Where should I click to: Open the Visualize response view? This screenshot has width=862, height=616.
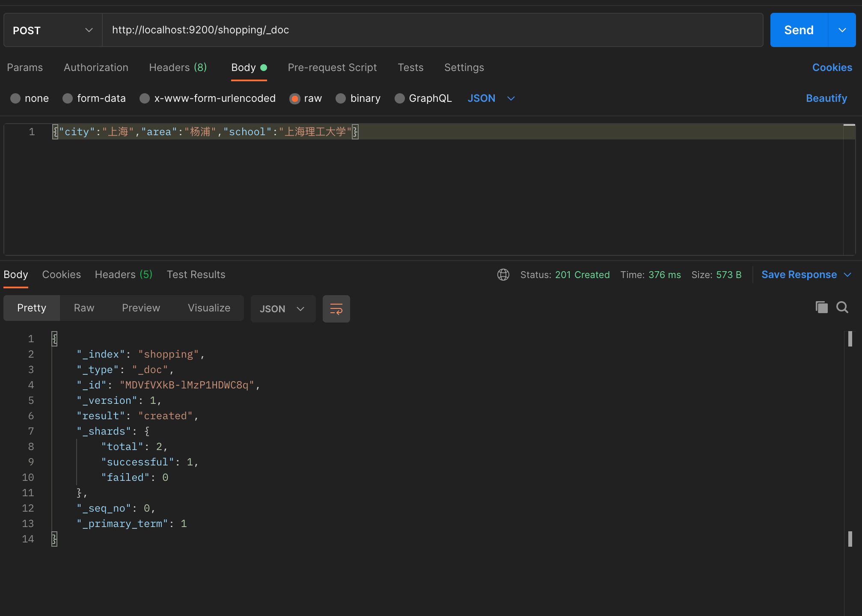(209, 308)
